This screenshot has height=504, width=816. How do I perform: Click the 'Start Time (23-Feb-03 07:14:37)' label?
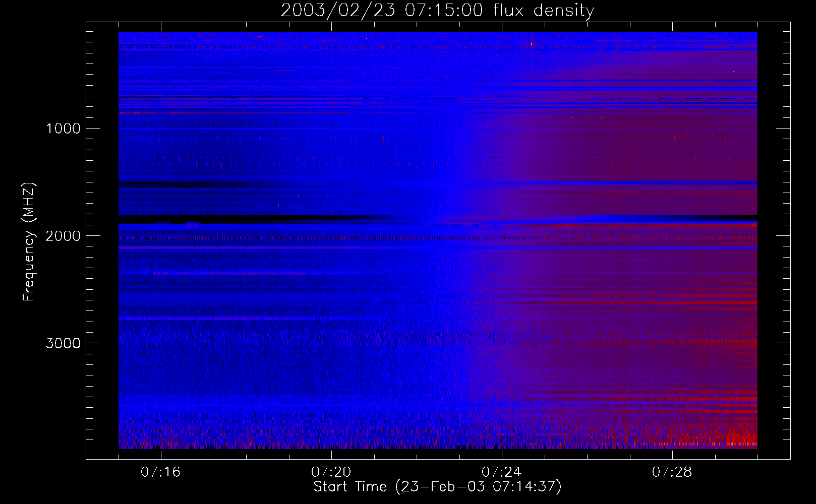click(437, 487)
